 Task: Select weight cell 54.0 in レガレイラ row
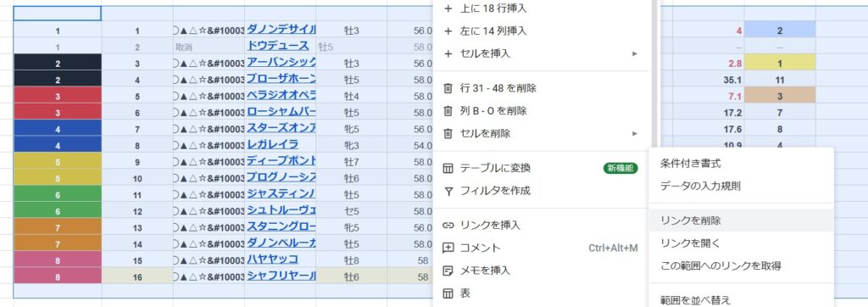pyautogui.click(x=409, y=146)
